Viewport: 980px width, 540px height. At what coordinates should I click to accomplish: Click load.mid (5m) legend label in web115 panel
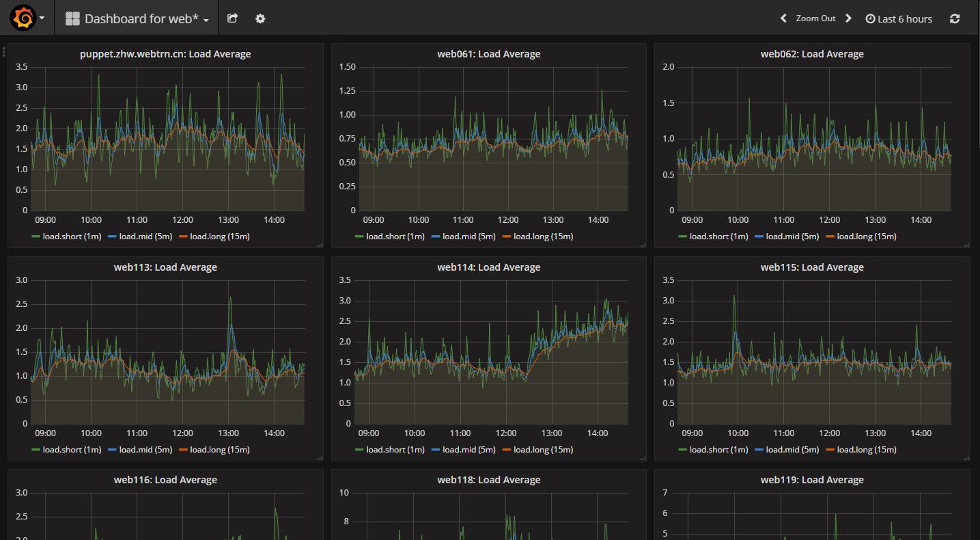(793, 450)
